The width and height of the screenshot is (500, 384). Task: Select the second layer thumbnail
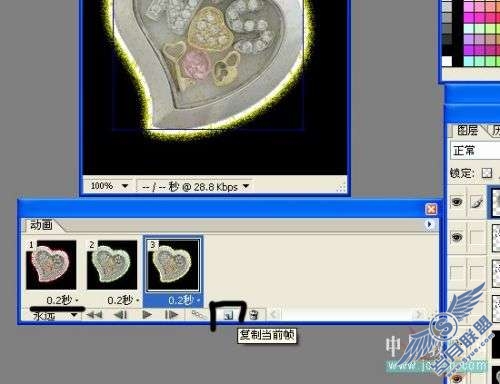(496, 237)
